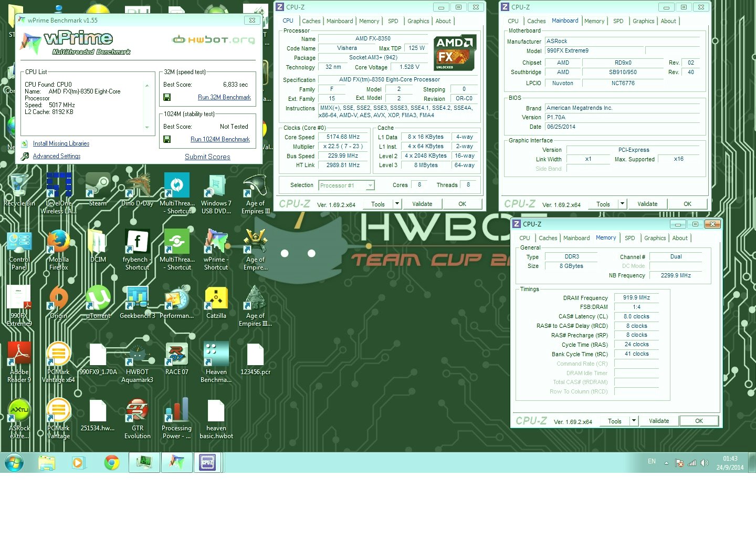The width and height of the screenshot is (756, 538).
Task: Open the Origin desktop icon
Action: 58,302
